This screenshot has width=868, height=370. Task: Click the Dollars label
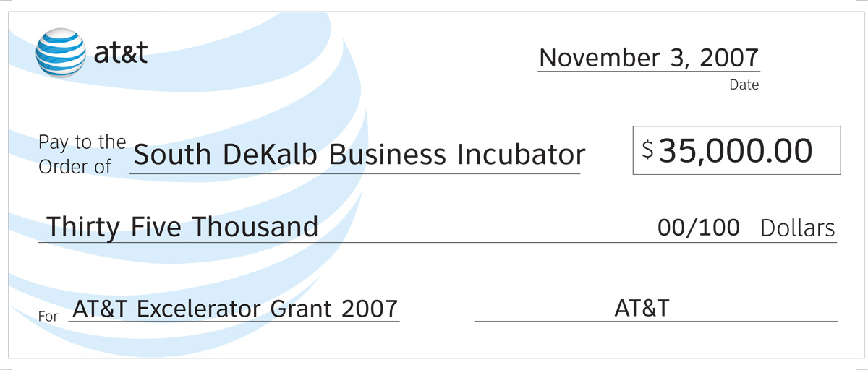(798, 228)
